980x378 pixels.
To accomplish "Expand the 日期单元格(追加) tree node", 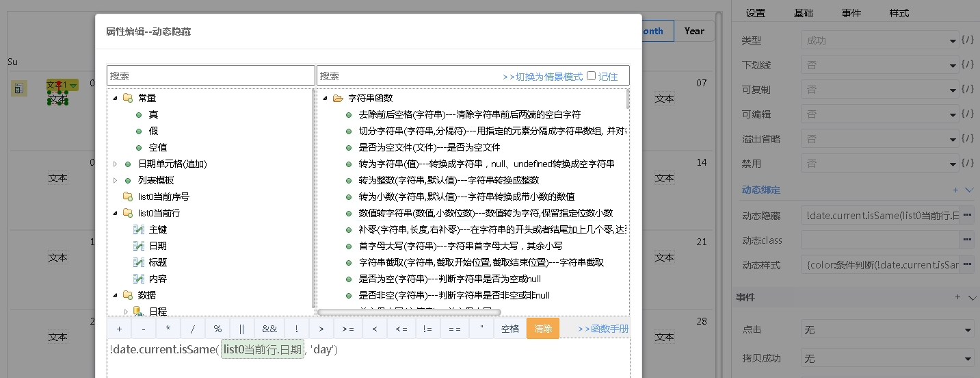I will pyautogui.click(x=115, y=164).
